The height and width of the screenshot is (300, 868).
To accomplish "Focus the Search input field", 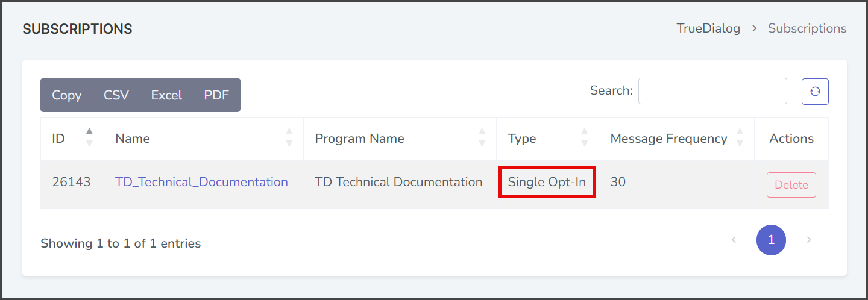I will (x=712, y=91).
